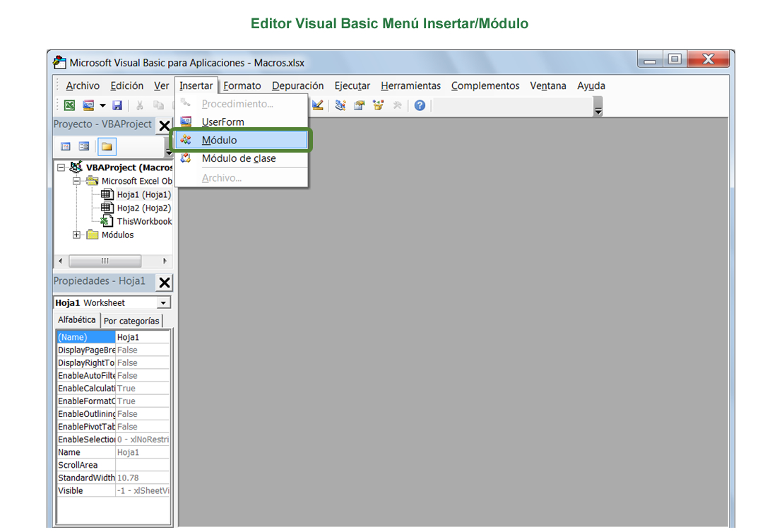Click the Toolbox hammer-wrench icon

click(398, 105)
